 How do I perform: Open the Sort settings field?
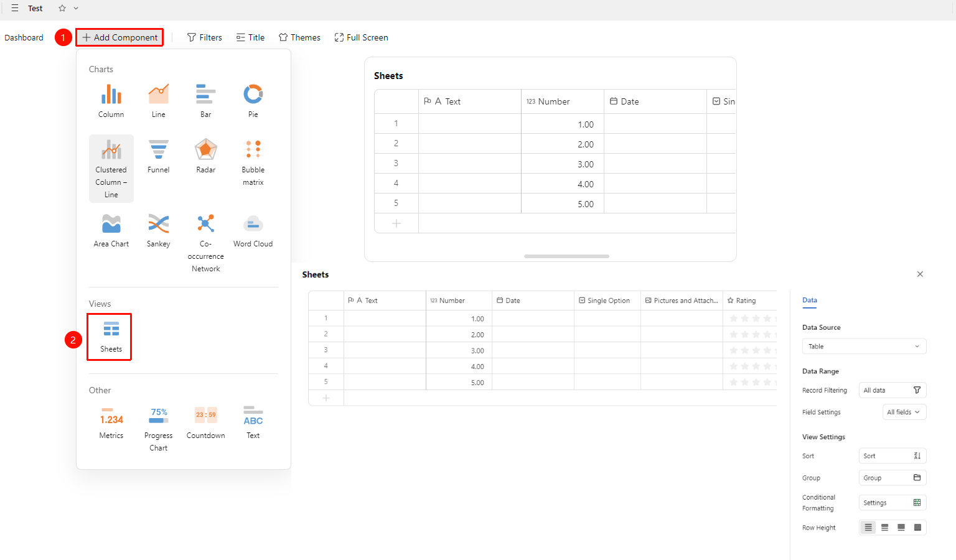click(x=893, y=456)
